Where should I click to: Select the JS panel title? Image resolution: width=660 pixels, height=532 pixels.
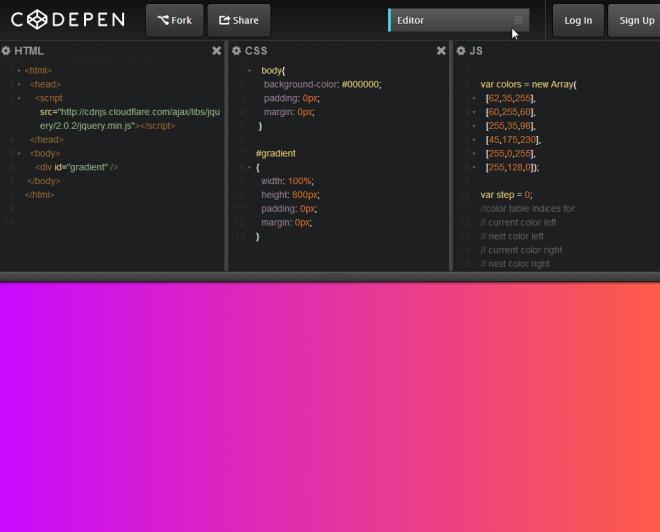476,51
